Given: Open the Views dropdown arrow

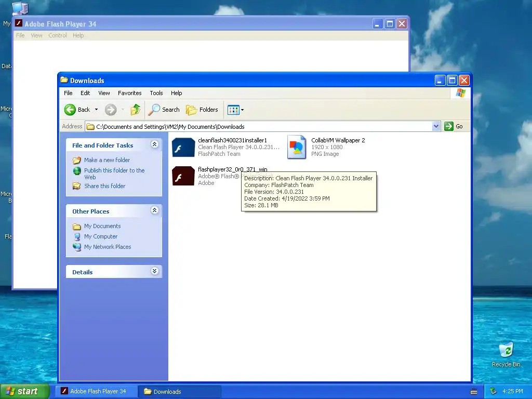Looking at the screenshot, I should [242, 110].
